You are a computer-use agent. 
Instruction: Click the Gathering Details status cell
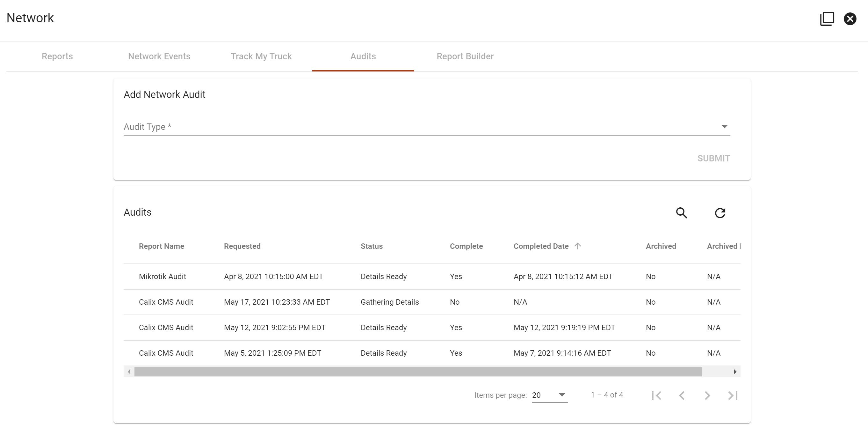coord(389,302)
